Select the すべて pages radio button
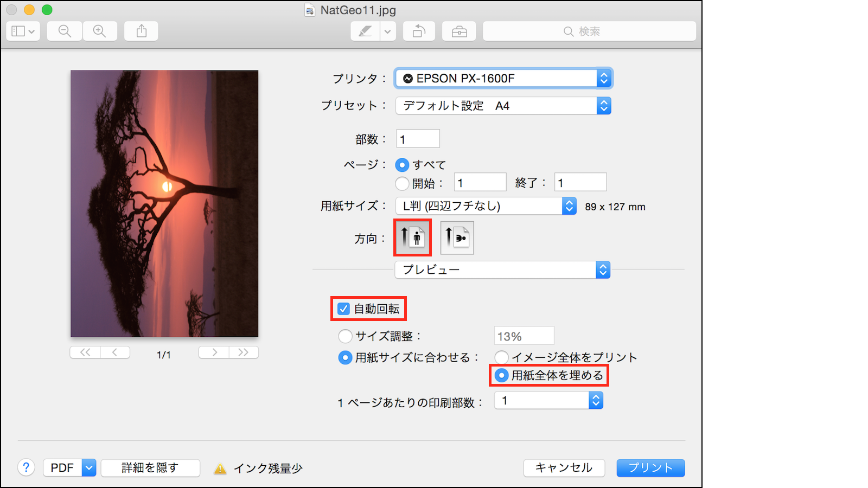Viewport: 868px width, 488px height. pos(402,165)
